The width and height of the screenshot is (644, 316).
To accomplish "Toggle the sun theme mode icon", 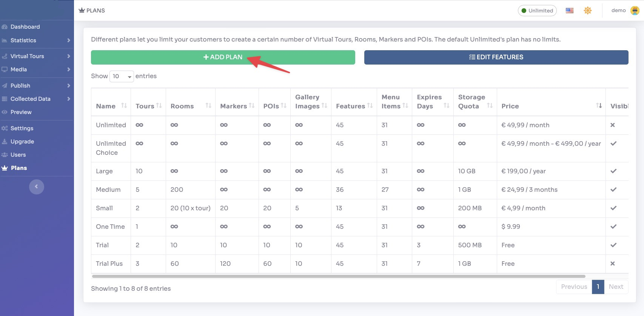I will [587, 11].
